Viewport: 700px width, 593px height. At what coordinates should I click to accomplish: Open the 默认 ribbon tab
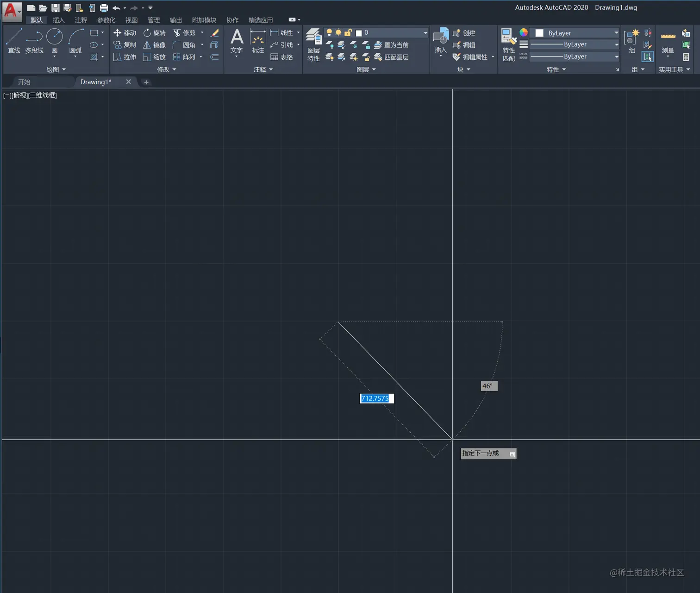pyautogui.click(x=37, y=20)
